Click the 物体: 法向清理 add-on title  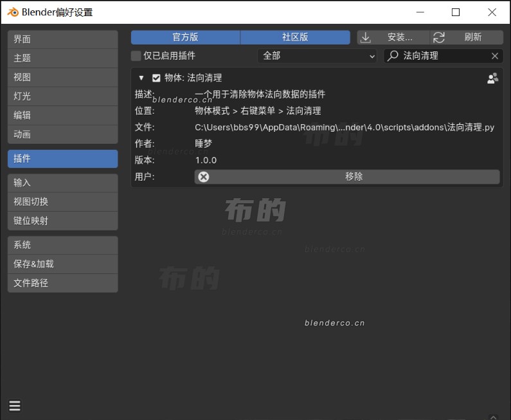click(x=193, y=78)
